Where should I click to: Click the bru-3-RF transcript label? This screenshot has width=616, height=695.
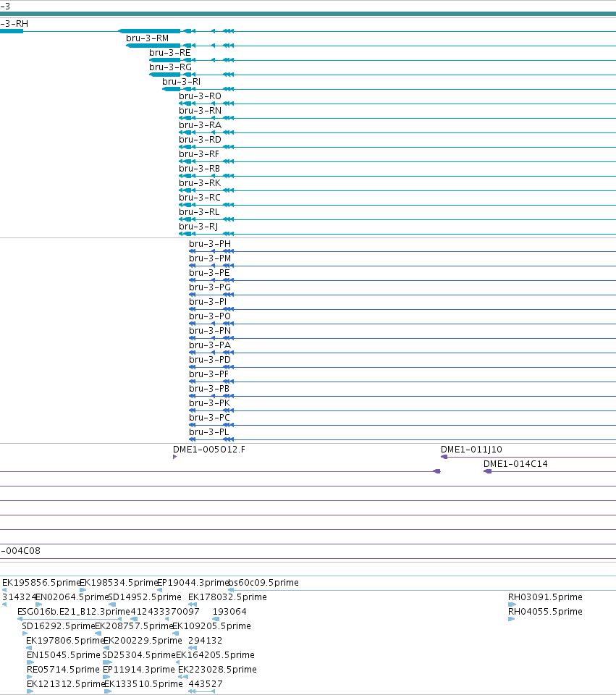(x=199, y=153)
